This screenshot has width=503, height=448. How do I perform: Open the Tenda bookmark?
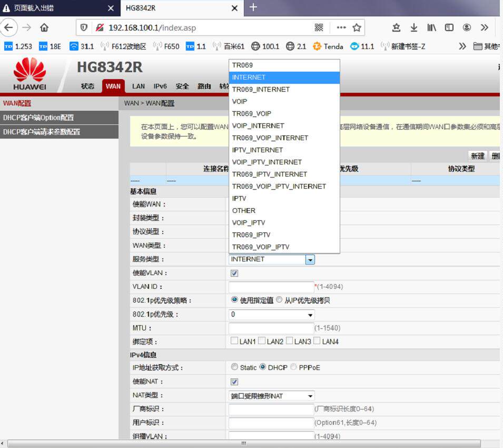click(328, 46)
